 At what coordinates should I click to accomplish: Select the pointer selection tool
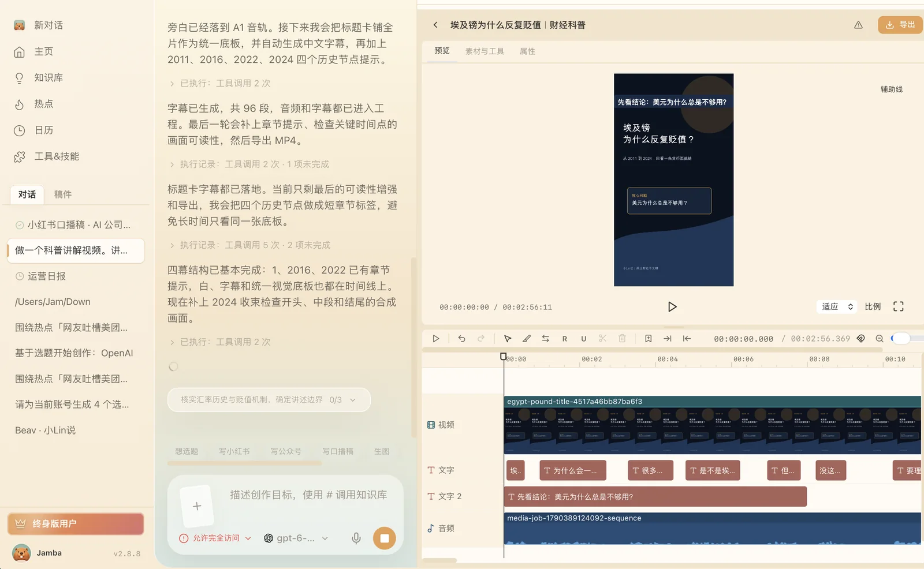[508, 339]
